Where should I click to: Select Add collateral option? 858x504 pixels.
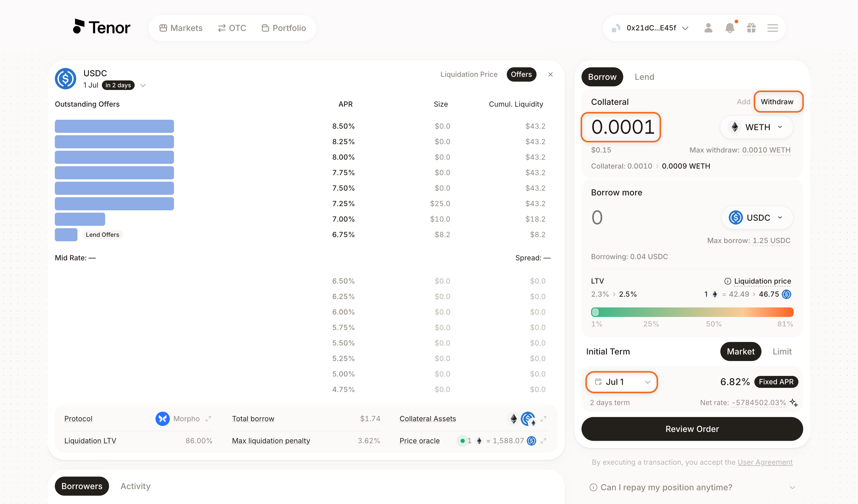[744, 102]
